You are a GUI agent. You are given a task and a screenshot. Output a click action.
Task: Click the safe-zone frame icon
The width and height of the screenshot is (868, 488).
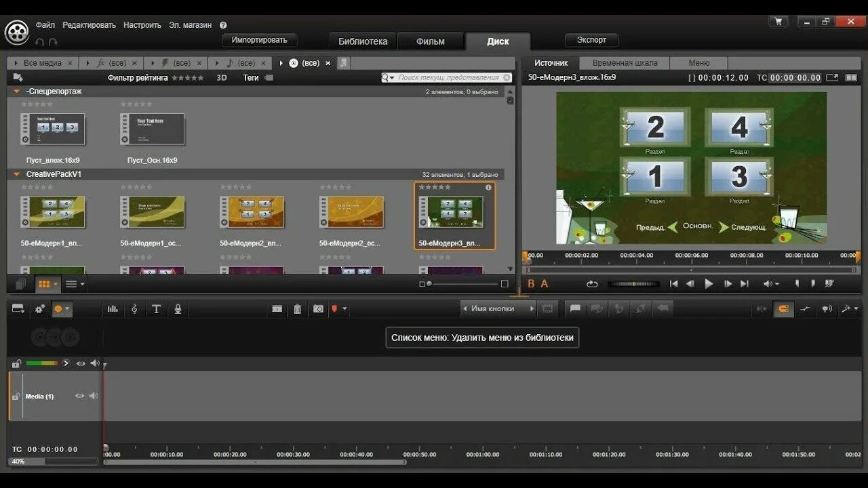pos(548,308)
